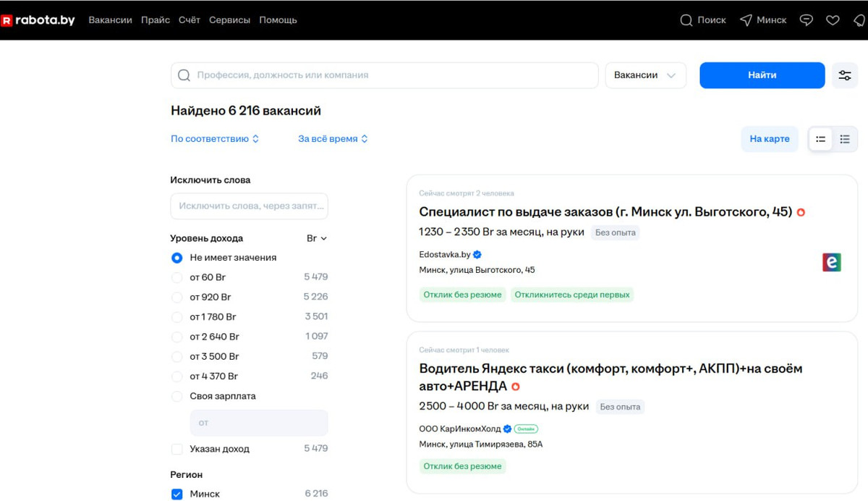The image size is (868, 501).
Task: Enable the Указан доход checkbox
Action: 177,449
